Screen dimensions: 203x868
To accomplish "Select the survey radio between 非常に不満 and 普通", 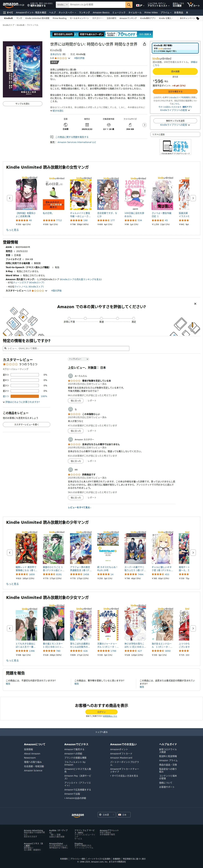I will [85, 318].
